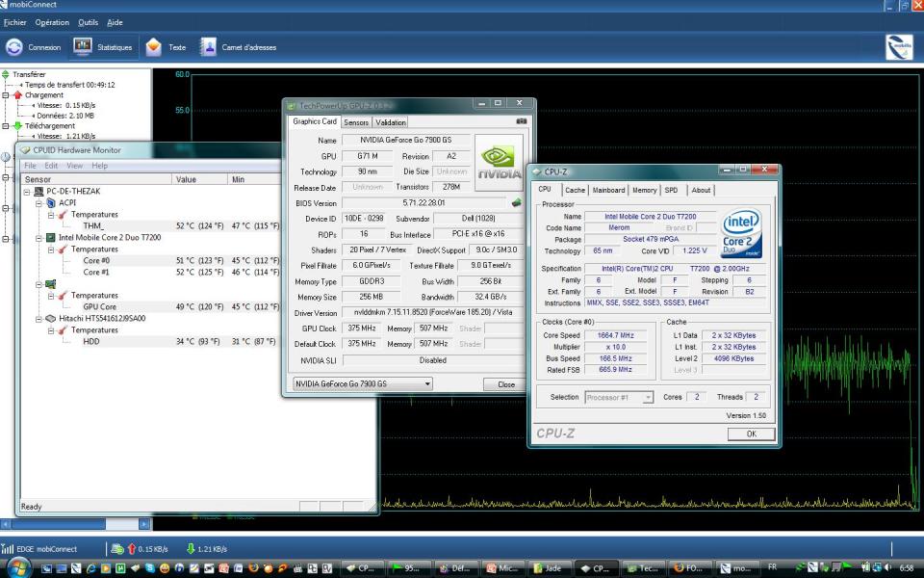Click the Hitachi hard drive icon
The height and width of the screenshot is (578, 924).
(51, 319)
